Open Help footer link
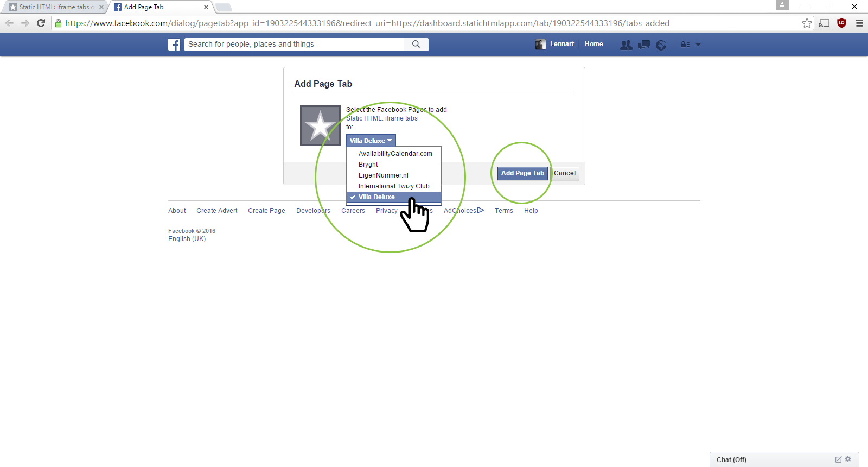The image size is (868, 467). tap(531, 211)
